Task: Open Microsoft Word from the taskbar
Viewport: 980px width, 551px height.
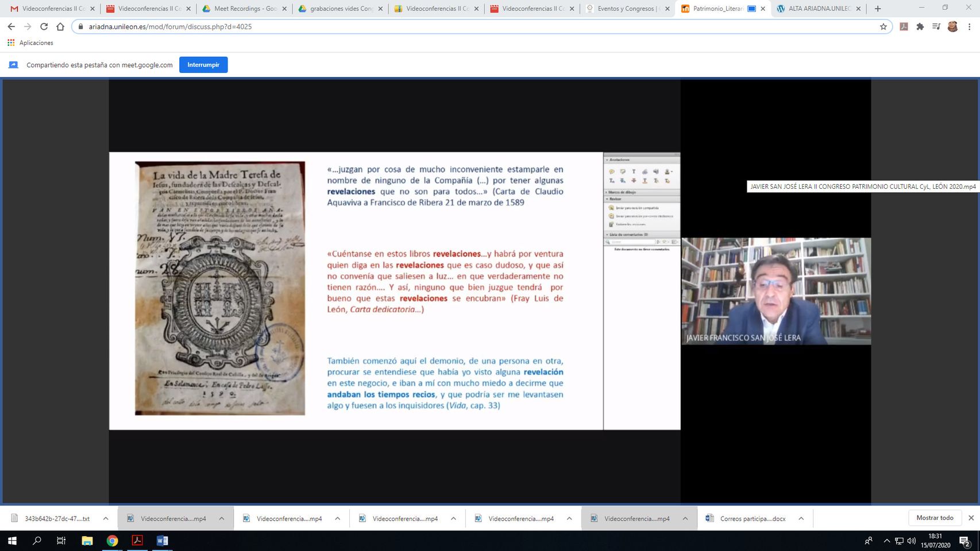Action: coord(162,541)
